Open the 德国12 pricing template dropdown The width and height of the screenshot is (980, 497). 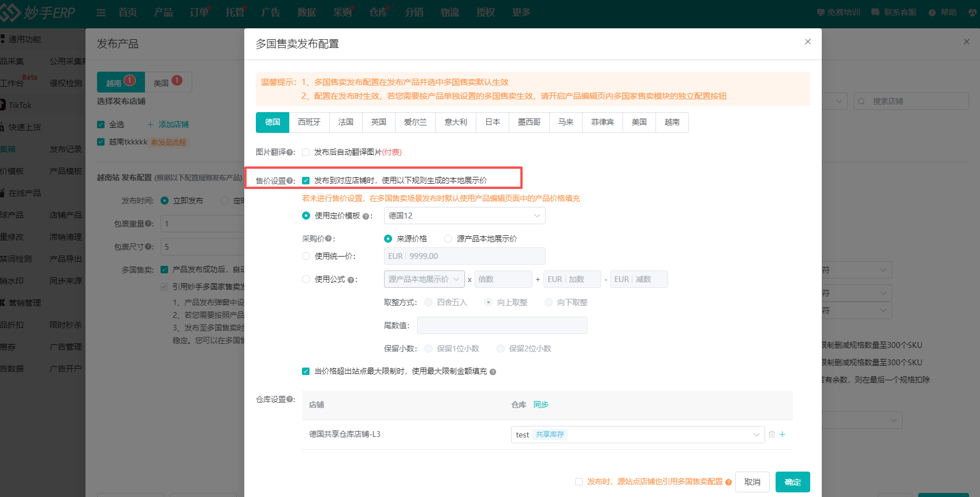[464, 216]
